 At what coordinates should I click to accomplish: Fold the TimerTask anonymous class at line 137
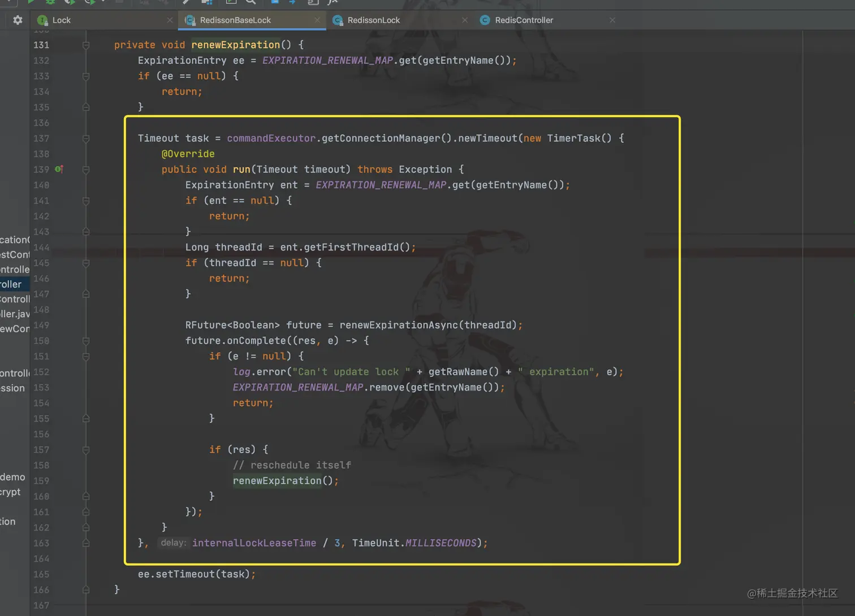click(x=86, y=138)
